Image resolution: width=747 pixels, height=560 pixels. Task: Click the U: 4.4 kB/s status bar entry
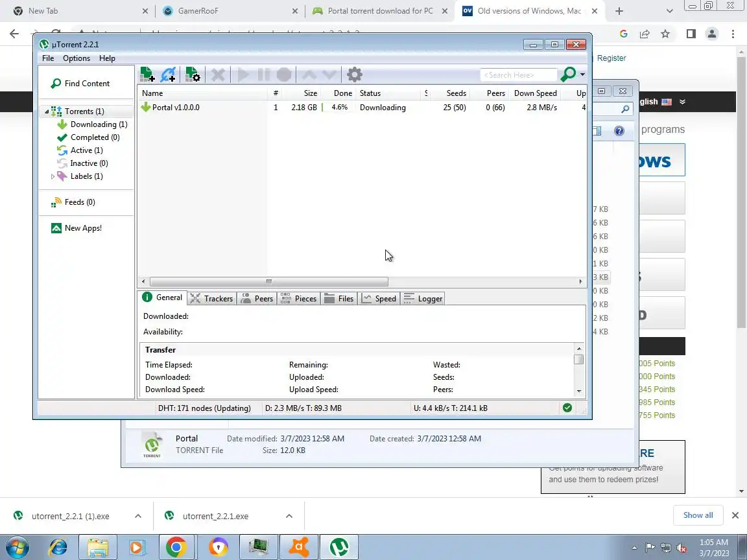point(450,408)
